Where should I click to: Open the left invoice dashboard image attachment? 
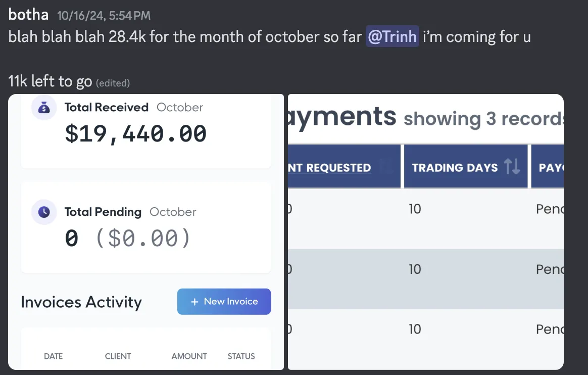(x=146, y=232)
